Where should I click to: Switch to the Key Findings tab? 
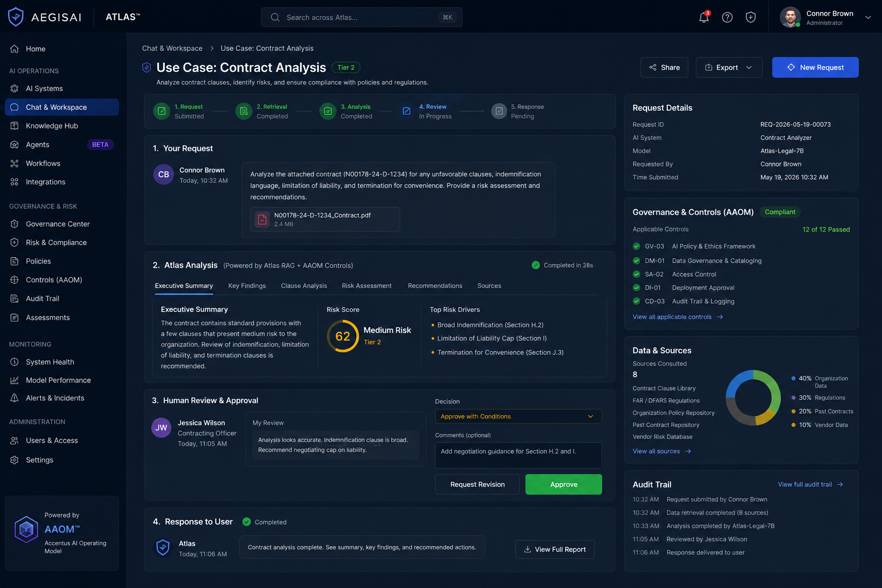(x=247, y=286)
